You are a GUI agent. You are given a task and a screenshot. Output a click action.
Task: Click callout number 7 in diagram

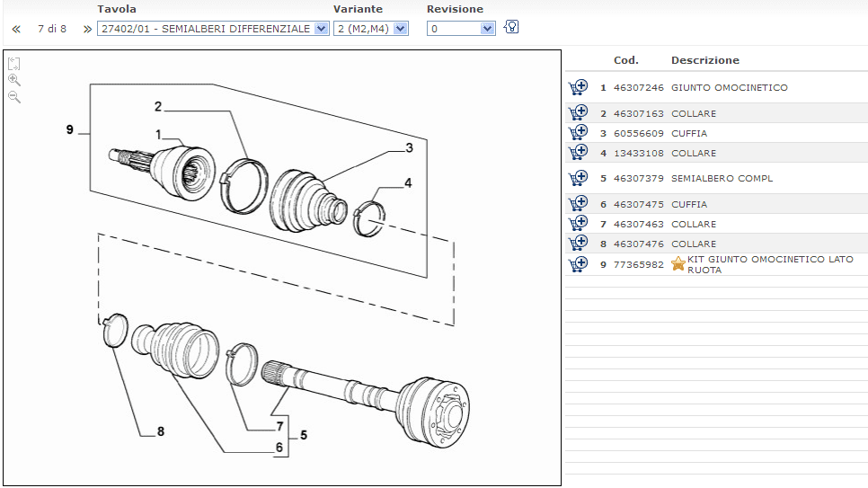pos(279,426)
